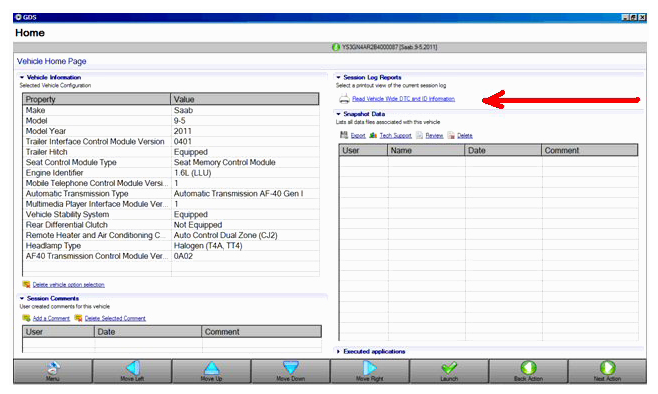The image size is (658, 394).
Task: Select the Model row with value 9-5
Action: 171,121
